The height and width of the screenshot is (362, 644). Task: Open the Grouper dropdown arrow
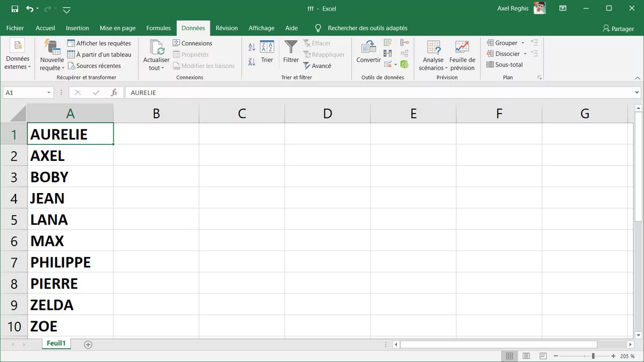[523, 43]
